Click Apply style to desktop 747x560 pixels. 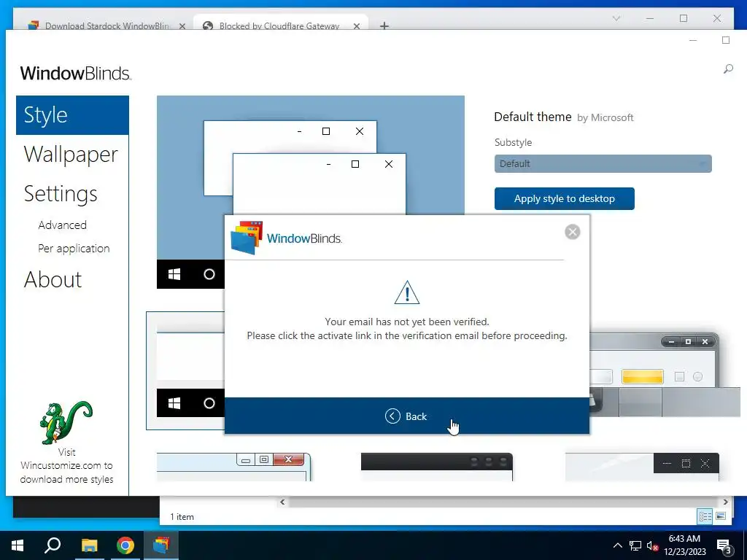[x=564, y=198]
